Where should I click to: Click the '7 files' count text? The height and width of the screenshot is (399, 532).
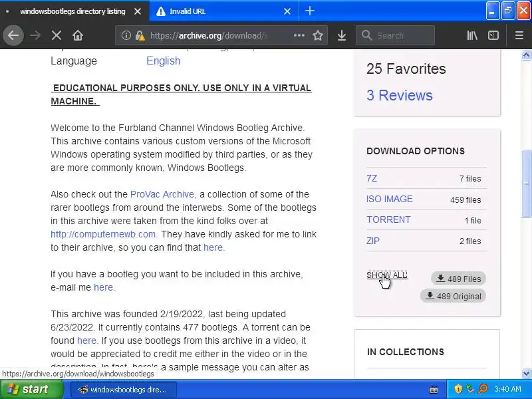(470, 179)
